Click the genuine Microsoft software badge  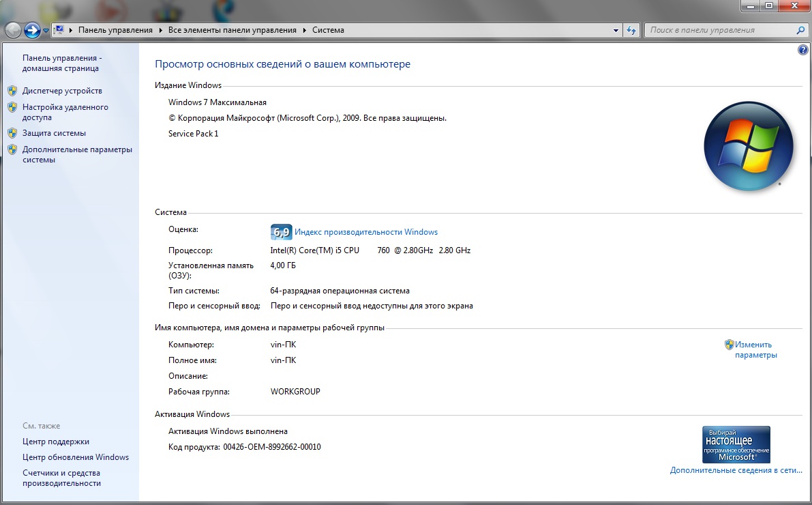[736, 445]
